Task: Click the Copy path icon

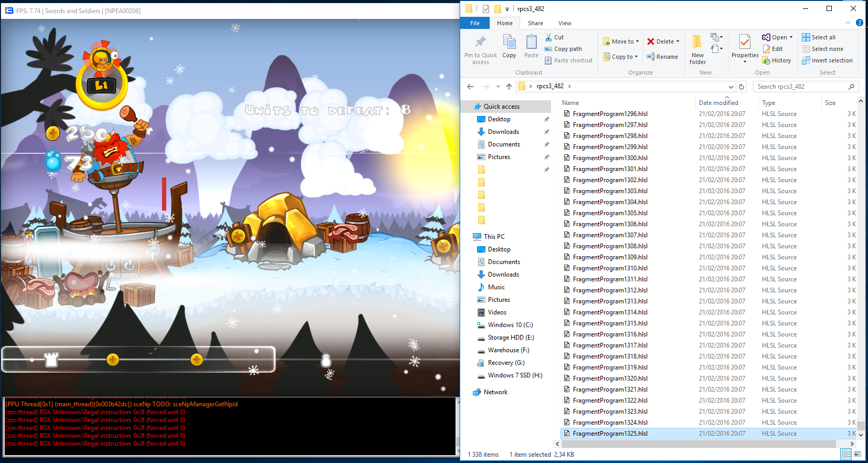Action: (x=548, y=49)
